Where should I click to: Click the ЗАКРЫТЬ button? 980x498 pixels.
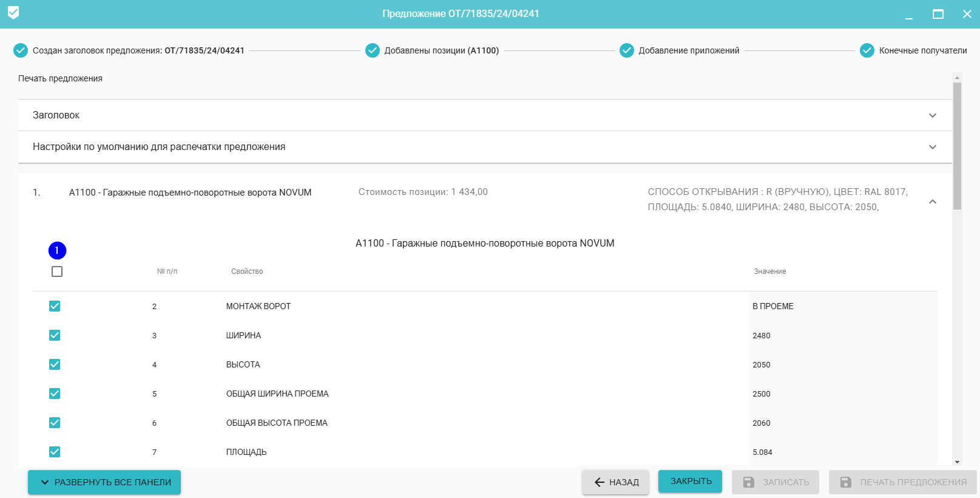click(690, 481)
